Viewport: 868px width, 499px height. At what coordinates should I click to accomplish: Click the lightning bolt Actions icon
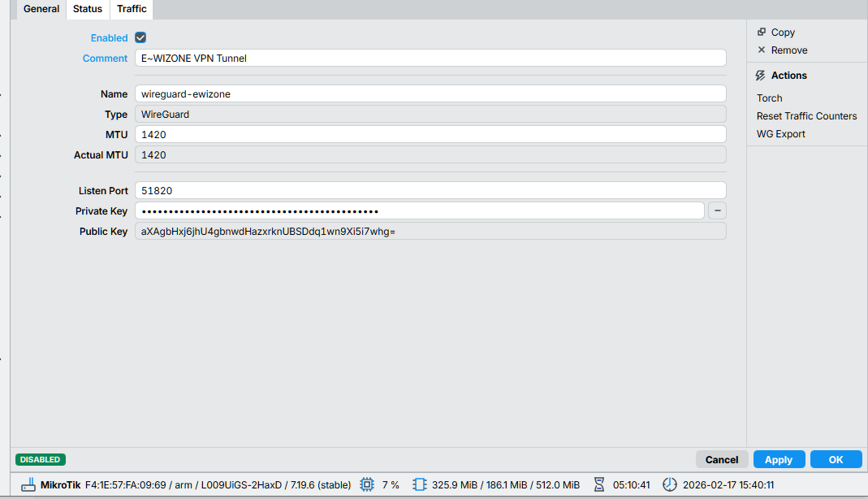[762, 75]
